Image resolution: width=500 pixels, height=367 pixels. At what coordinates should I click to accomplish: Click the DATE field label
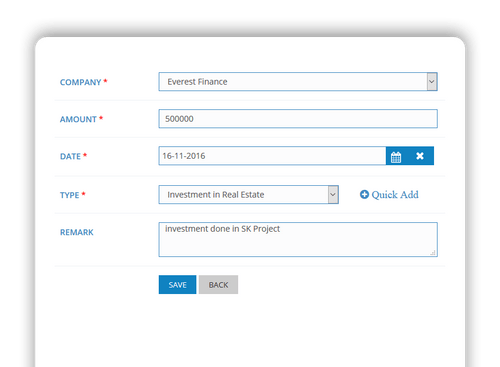pos(70,156)
